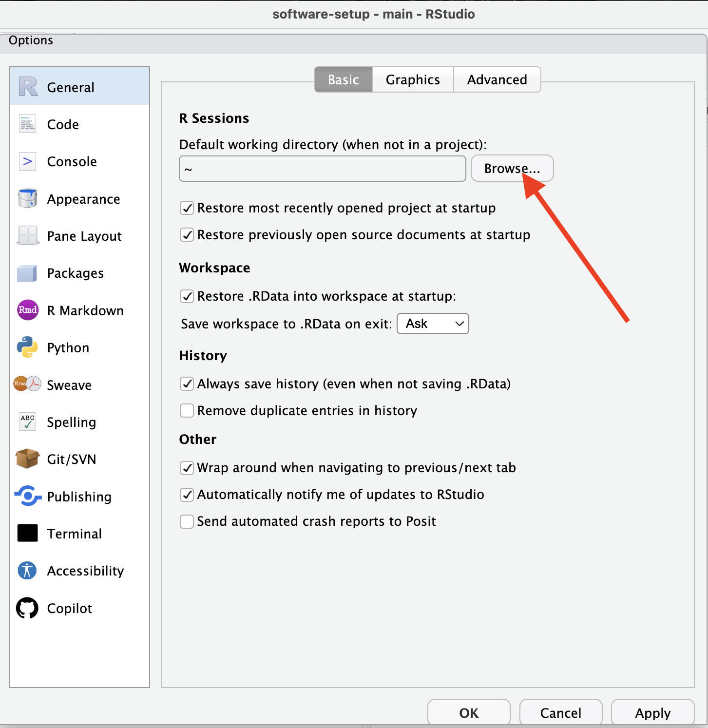708x728 pixels.
Task: Select the Appearance settings icon
Action: (27, 199)
